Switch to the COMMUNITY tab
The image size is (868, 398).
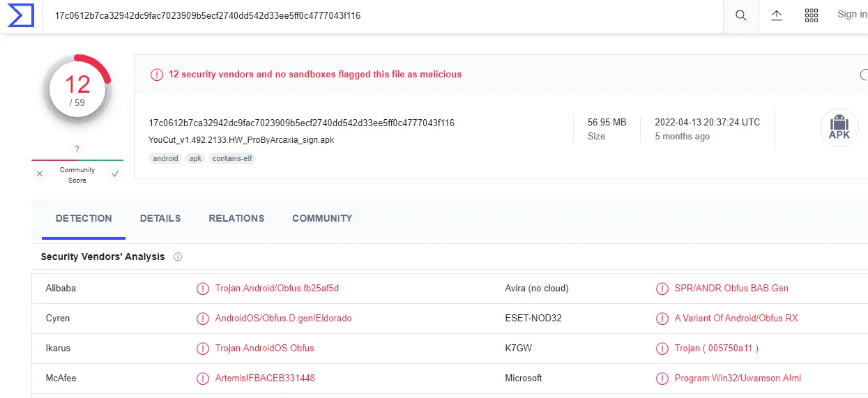pyautogui.click(x=322, y=218)
